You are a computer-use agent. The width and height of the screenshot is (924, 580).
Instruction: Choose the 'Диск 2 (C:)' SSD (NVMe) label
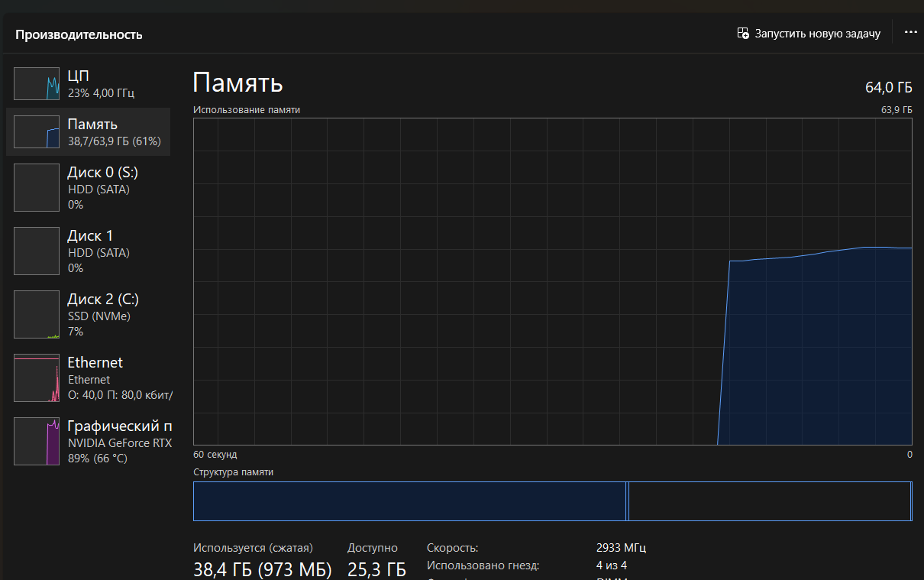pyautogui.click(x=99, y=316)
